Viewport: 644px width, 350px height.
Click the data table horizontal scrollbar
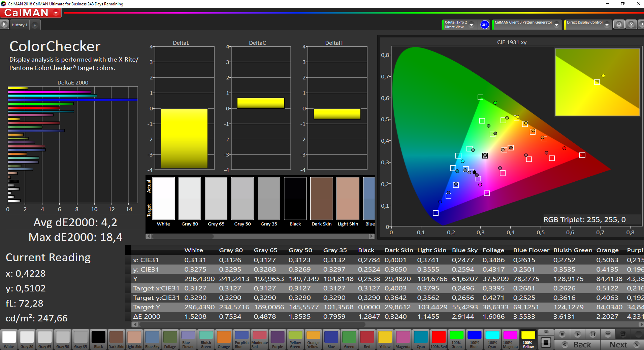[253, 324]
